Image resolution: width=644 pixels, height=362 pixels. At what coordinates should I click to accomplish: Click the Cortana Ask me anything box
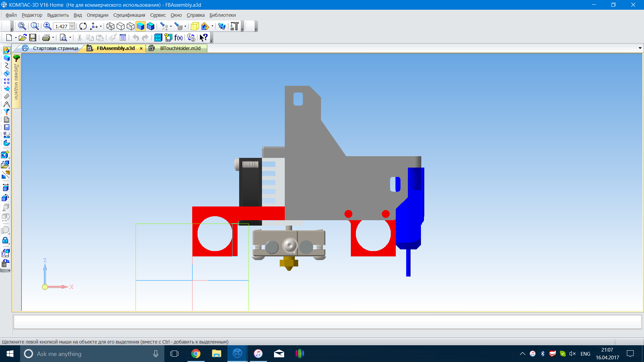(92, 354)
